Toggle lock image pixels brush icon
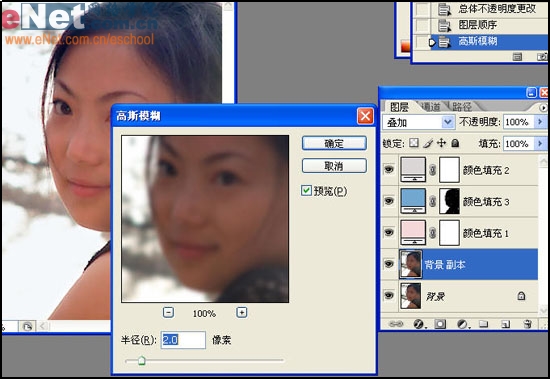This screenshot has height=379, width=550. [428, 143]
